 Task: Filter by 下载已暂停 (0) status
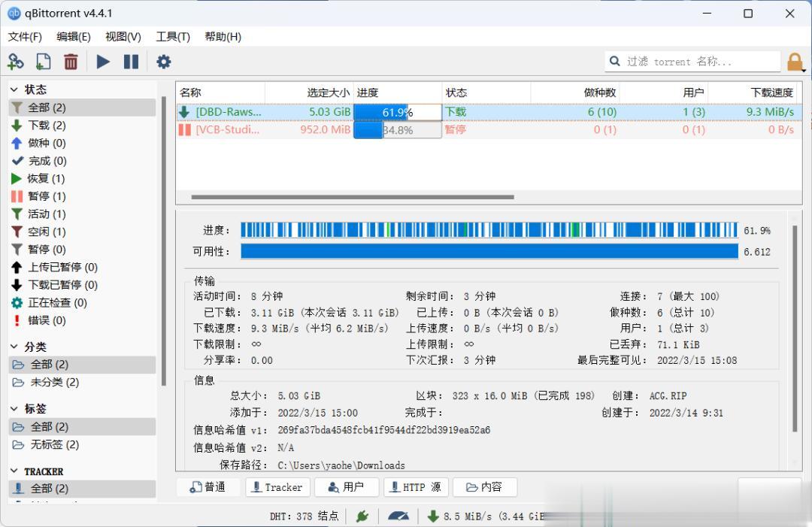pyautogui.click(x=83, y=285)
